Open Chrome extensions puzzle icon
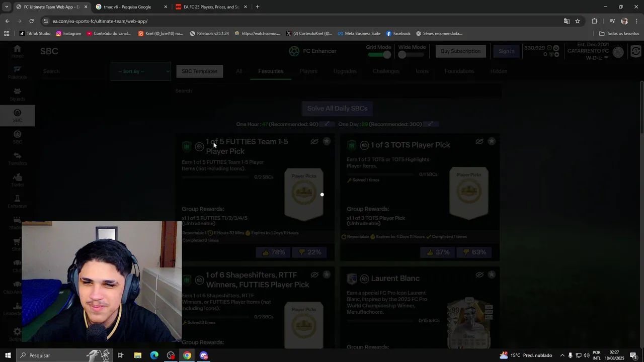Viewport: 644px width, 362px height. (x=595, y=21)
